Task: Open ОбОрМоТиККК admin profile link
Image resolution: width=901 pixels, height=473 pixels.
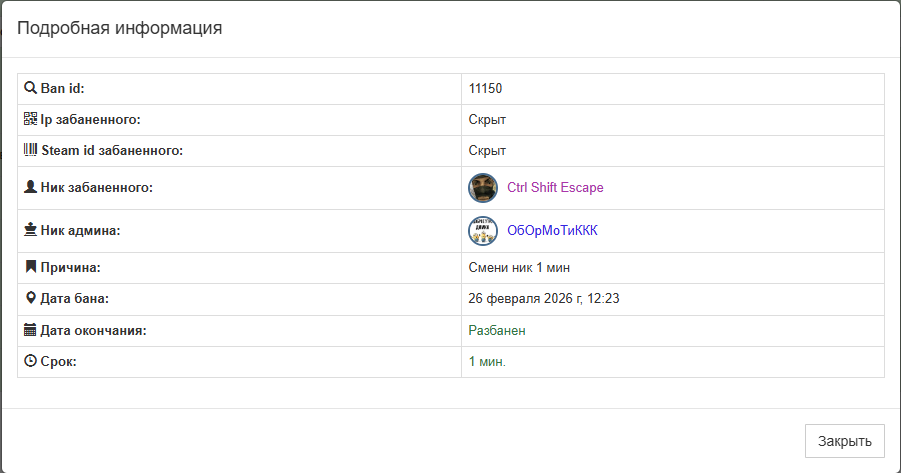Action: point(552,230)
